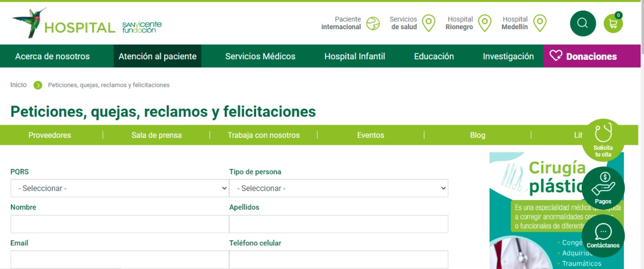Expand the PQRS dropdown
Screen dimensions: 644x269
pos(120,188)
